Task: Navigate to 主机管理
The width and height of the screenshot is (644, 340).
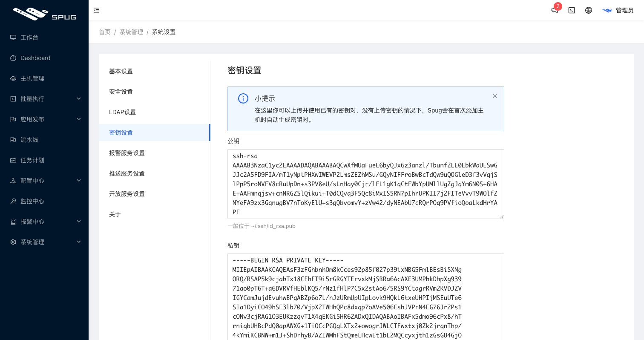Action: pyautogui.click(x=44, y=78)
